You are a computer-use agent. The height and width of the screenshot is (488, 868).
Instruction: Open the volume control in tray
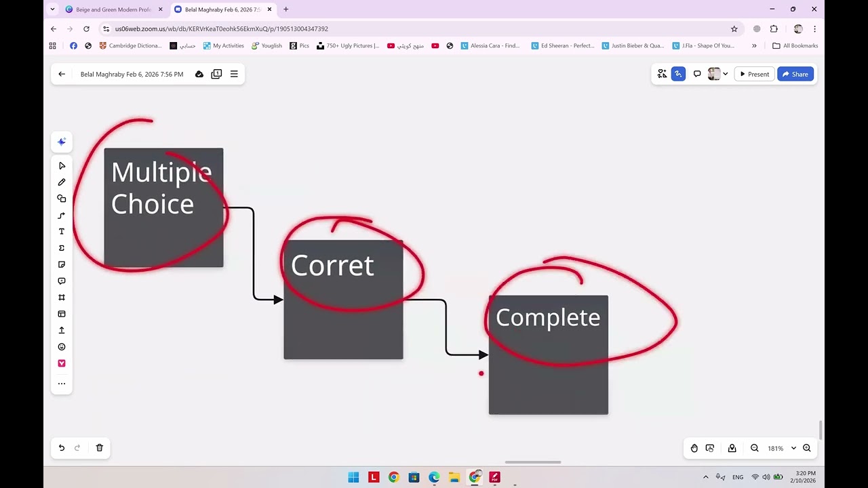(x=766, y=477)
